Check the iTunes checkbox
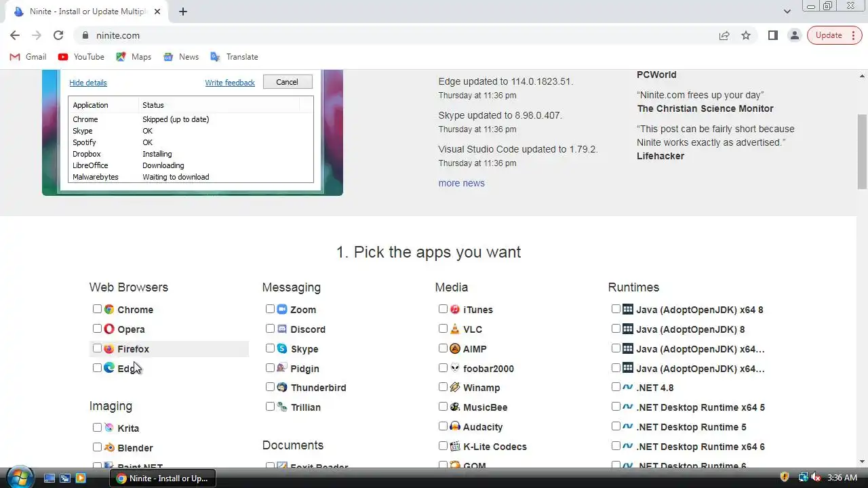The height and width of the screenshot is (488, 868). 443,309
